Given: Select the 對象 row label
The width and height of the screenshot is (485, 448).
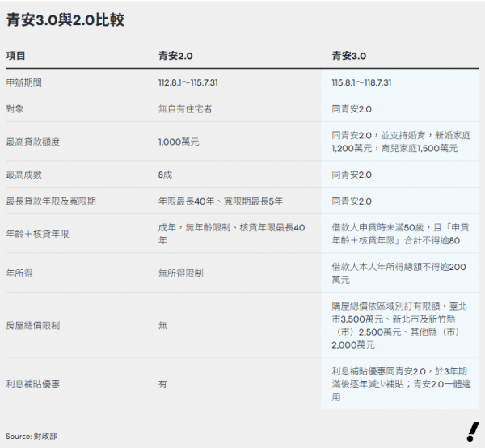Looking at the screenshot, I should click(x=15, y=109).
